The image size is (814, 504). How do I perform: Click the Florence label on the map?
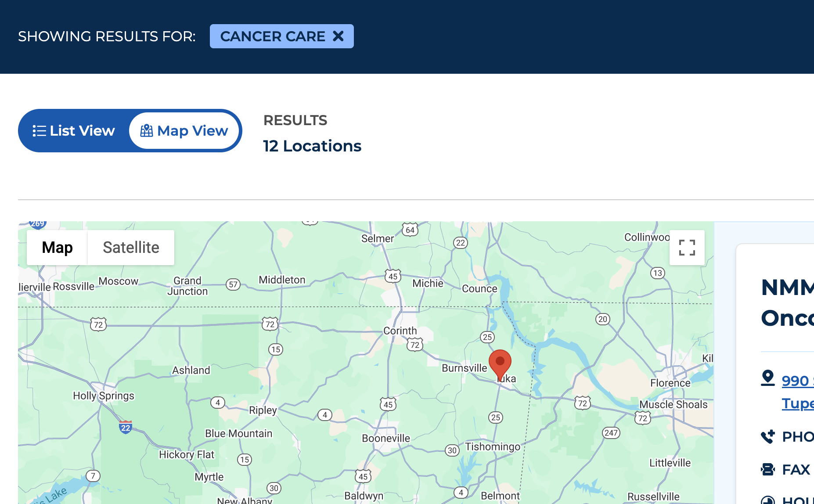pos(670,383)
